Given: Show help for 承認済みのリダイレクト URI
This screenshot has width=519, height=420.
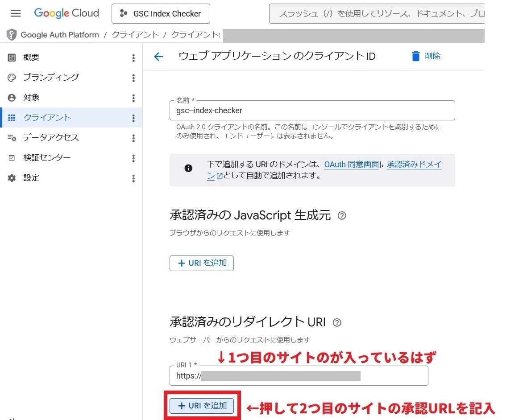Looking at the screenshot, I should click(337, 322).
